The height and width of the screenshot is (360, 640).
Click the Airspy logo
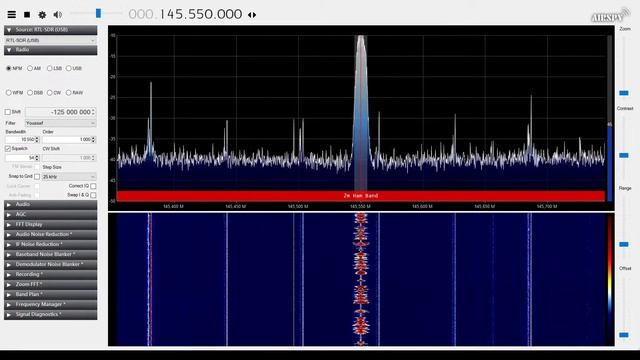610,15
